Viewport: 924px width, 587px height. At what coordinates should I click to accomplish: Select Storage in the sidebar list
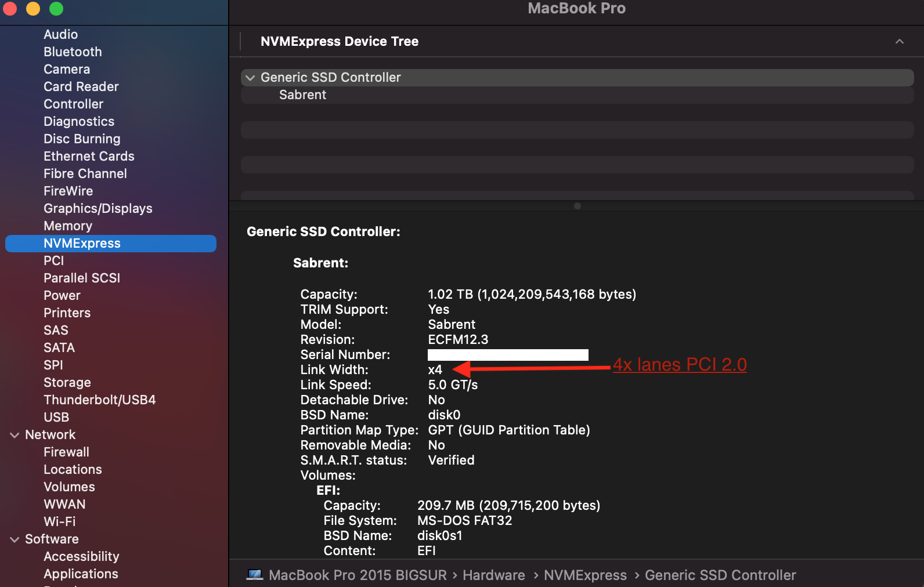[x=67, y=383]
